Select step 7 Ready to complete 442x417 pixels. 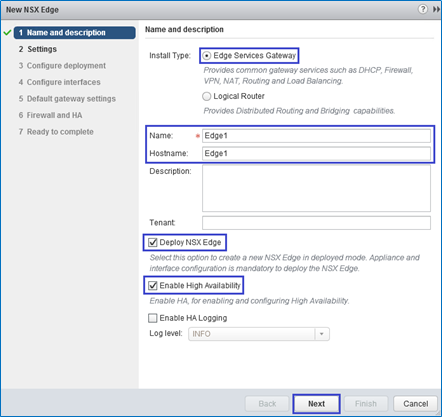[56, 132]
